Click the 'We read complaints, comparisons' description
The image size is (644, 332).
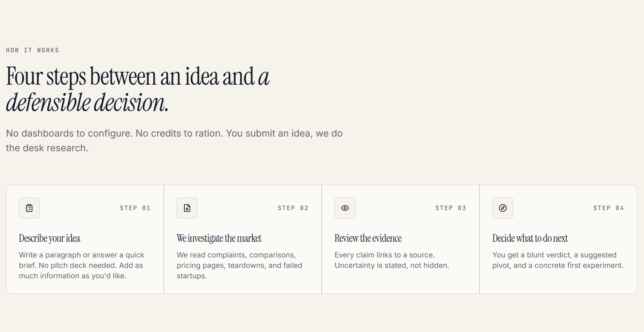tap(239, 265)
